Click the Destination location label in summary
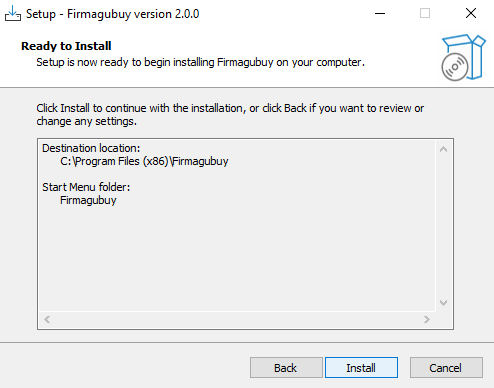 (x=91, y=148)
